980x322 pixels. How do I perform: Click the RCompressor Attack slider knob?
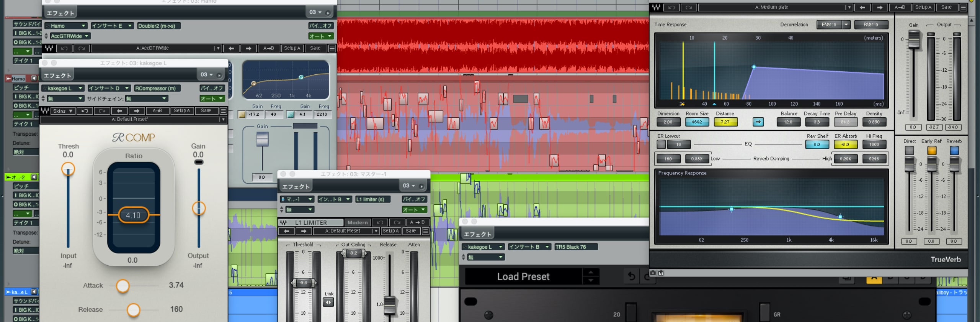coord(122,286)
